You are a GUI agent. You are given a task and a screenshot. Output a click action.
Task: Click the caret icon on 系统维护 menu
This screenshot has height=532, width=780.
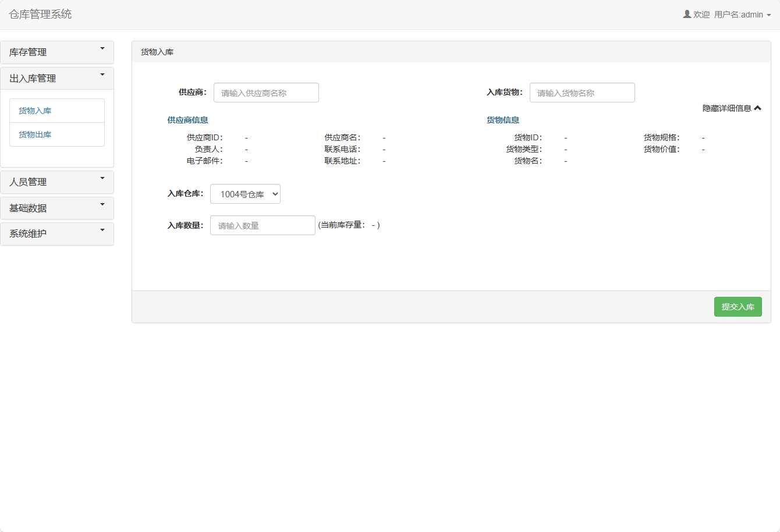coord(104,230)
